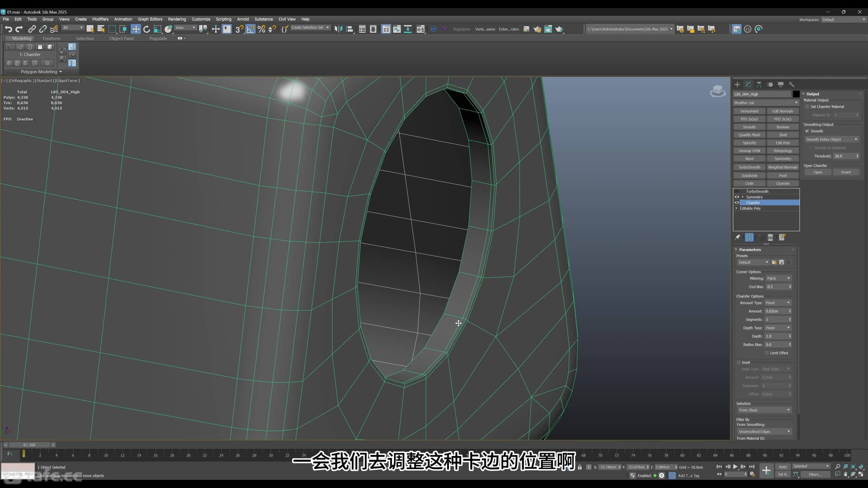Open the Display command panel tab
The width and height of the screenshot is (868, 488).
pos(781,84)
